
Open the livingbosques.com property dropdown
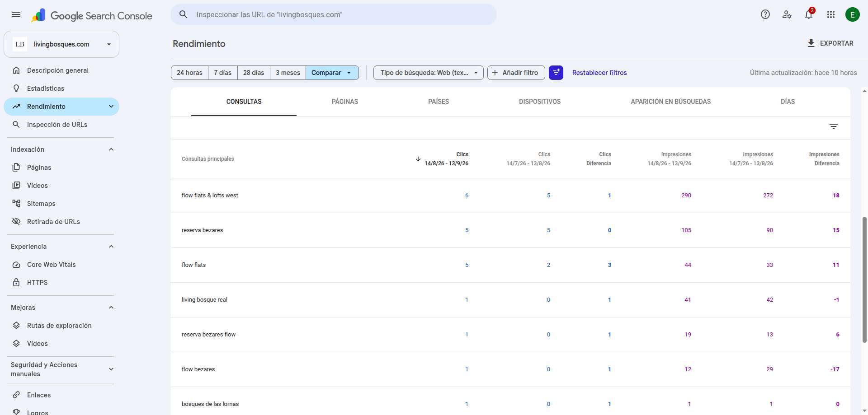(61, 44)
